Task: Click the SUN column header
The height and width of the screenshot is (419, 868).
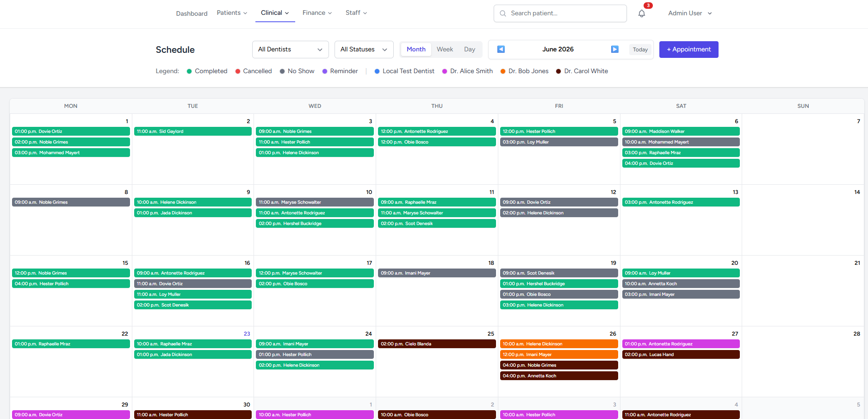Action: (803, 106)
